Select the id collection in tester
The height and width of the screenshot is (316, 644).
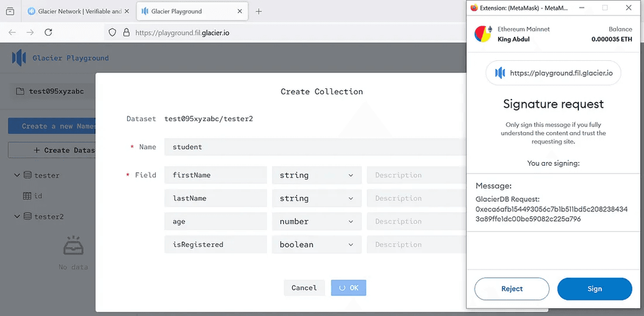point(38,196)
